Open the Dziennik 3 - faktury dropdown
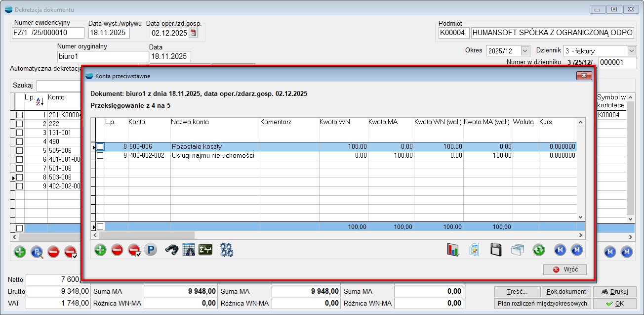 click(631, 51)
